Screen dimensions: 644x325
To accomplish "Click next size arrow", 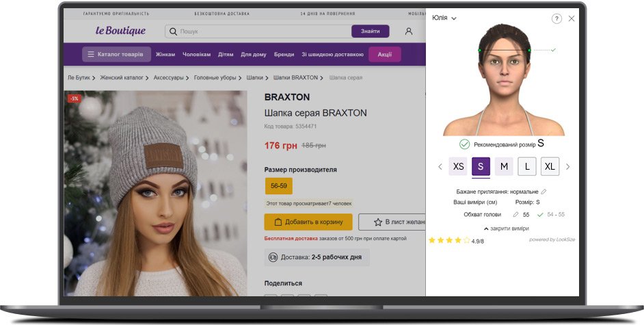I will coord(568,167).
